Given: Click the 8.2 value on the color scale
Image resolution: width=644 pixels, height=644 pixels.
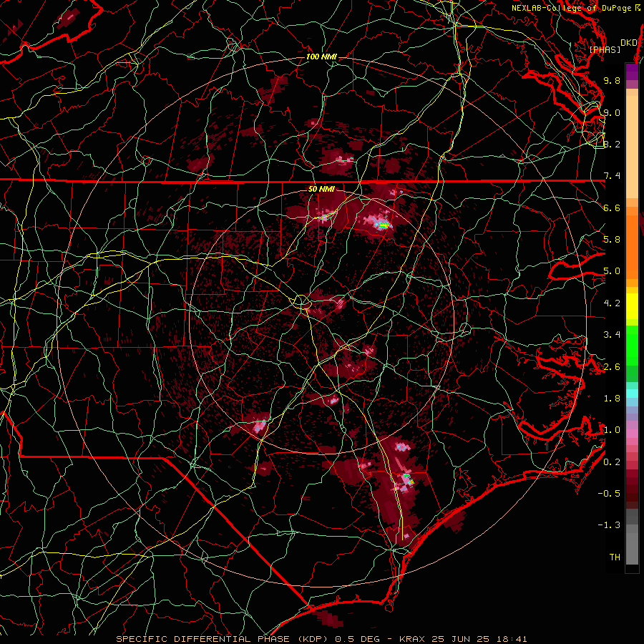Looking at the screenshot, I should coord(612,144).
